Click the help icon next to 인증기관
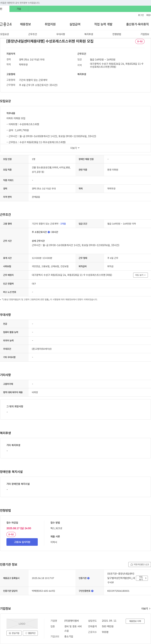 88,578
